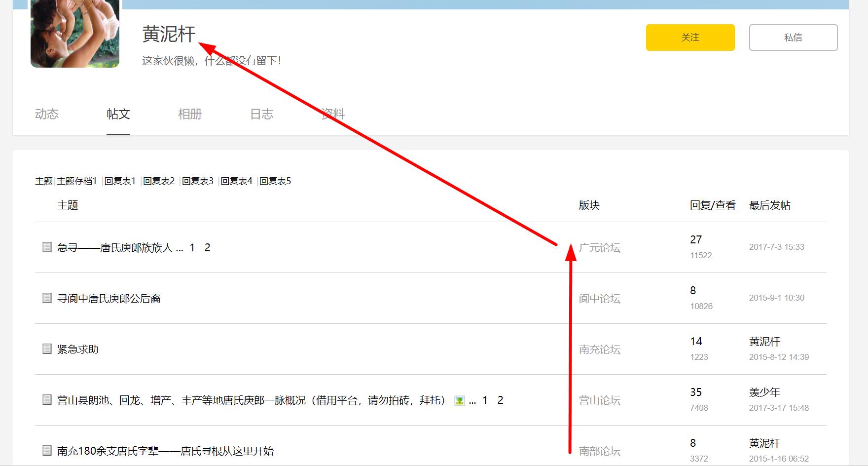Open thread 紧急求助
The width and height of the screenshot is (868, 467).
[78, 350]
